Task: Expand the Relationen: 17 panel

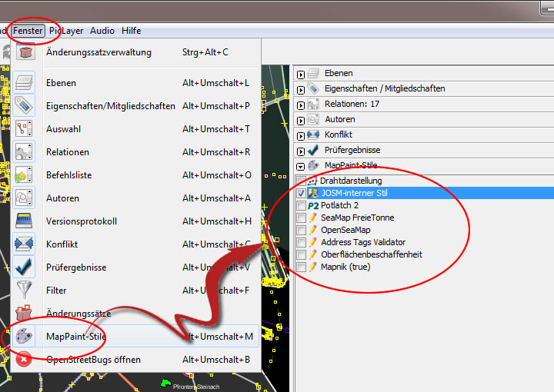Action: [301, 105]
